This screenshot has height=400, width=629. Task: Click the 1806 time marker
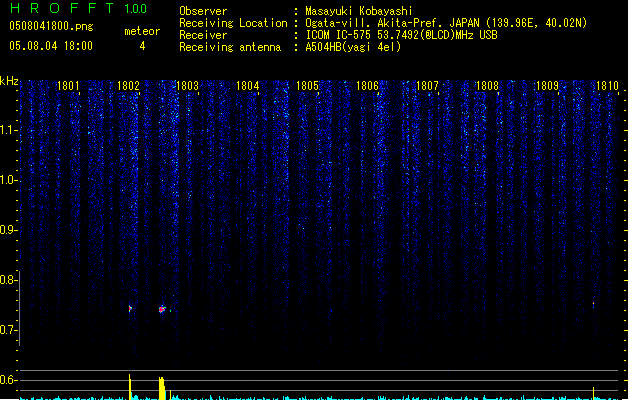click(x=367, y=86)
